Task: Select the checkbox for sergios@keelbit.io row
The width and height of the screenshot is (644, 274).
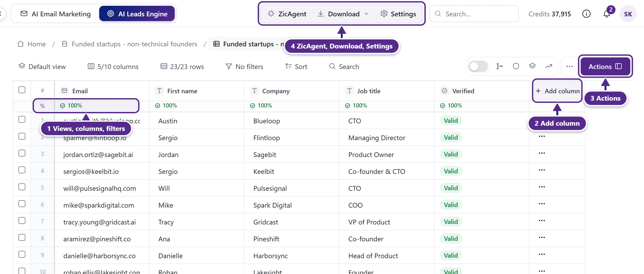Action: coord(22,170)
